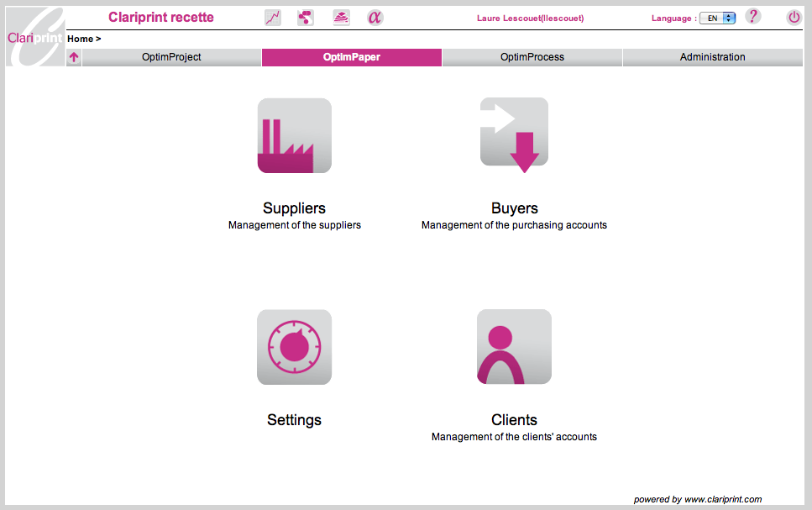Viewport: 812px width, 510px height.
Task: Open Clients via the person icon
Action: pyautogui.click(x=514, y=347)
